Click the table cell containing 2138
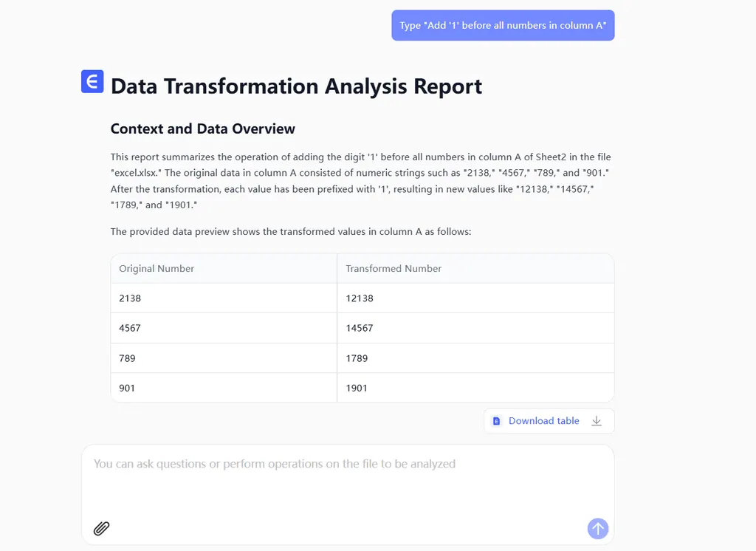756x551 pixels. 130,298
